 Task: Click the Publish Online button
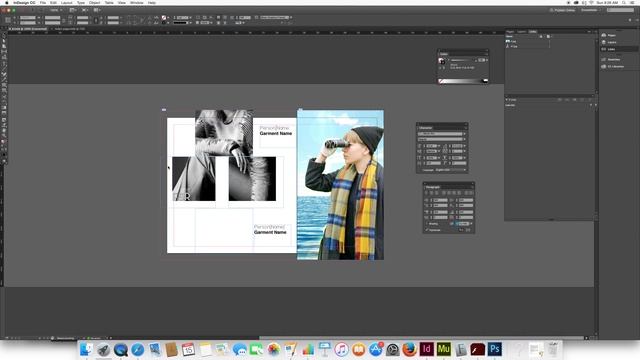[562, 10]
